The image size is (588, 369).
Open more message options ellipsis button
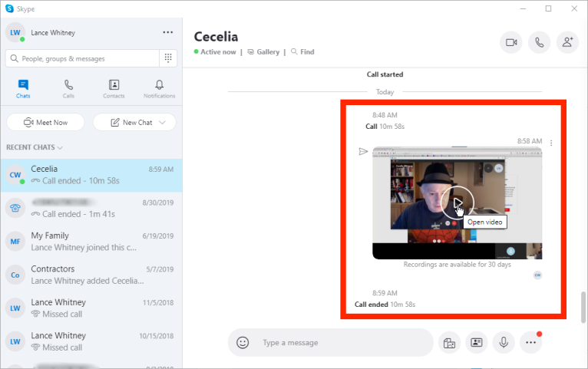530,342
